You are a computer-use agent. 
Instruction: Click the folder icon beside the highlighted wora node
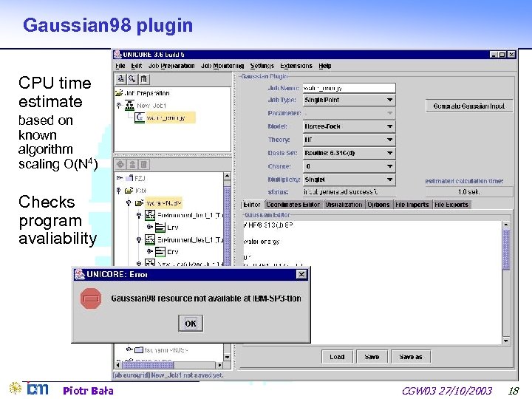[139, 203]
